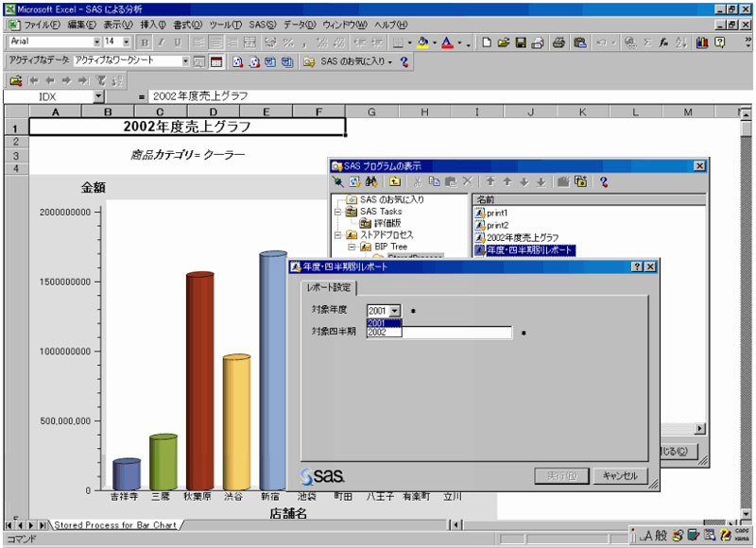Click the yellow Fill Color bucket icon
756x548 pixels.
point(422,43)
